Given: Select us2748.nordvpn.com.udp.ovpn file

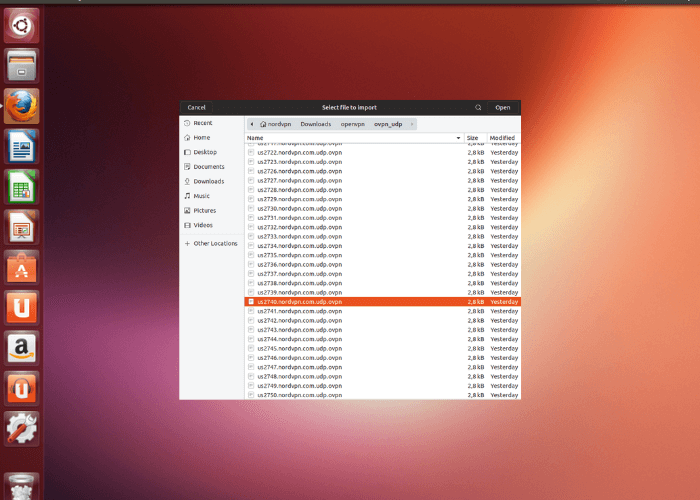Looking at the screenshot, I should [383, 376].
